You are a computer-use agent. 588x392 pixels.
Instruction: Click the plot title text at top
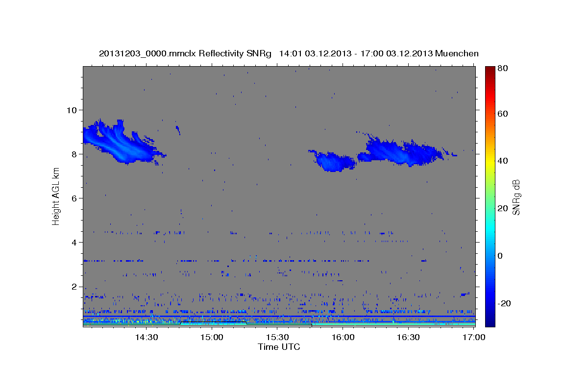pyautogui.click(x=289, y=54)
